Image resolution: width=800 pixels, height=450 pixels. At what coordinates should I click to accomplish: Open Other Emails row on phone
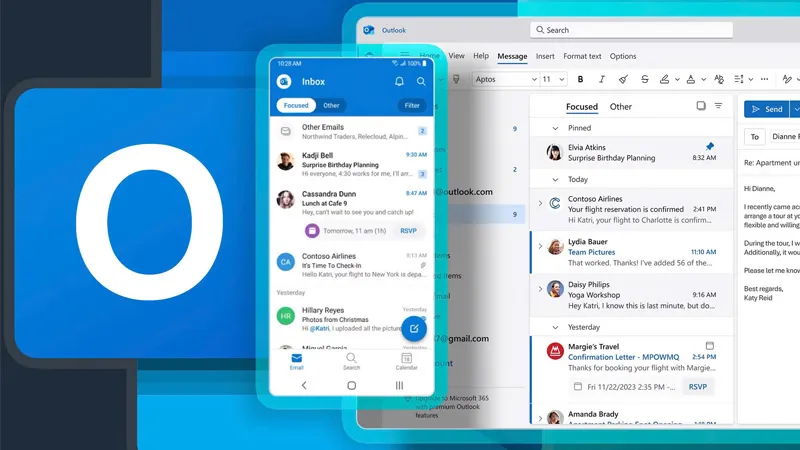[x=352, y=131]
